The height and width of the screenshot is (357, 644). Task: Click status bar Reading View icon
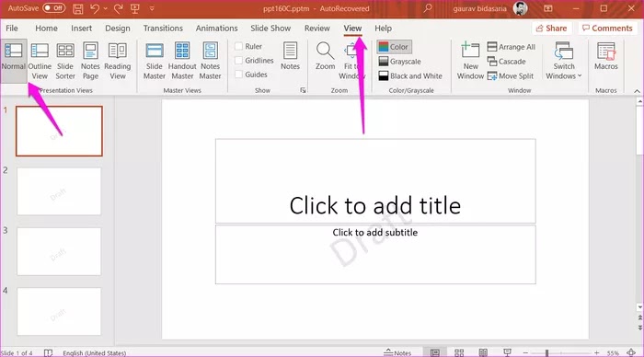coord(483,352)
